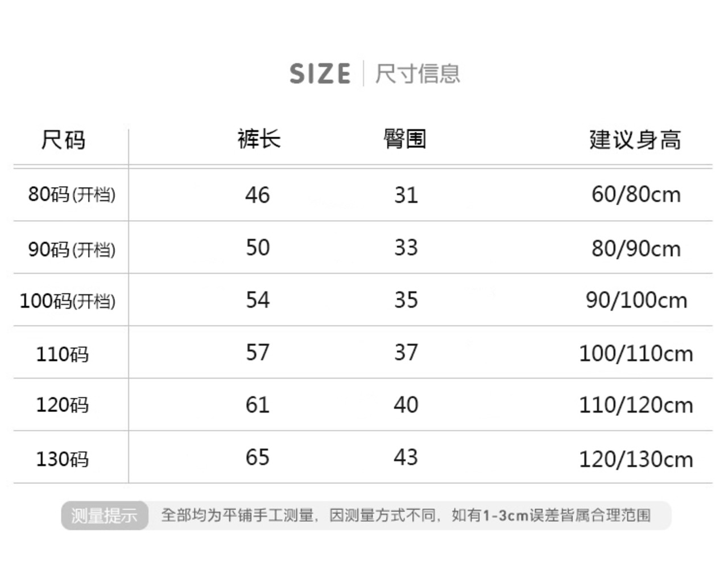
Task: Select pants length value 57
Action: point(258,353)
